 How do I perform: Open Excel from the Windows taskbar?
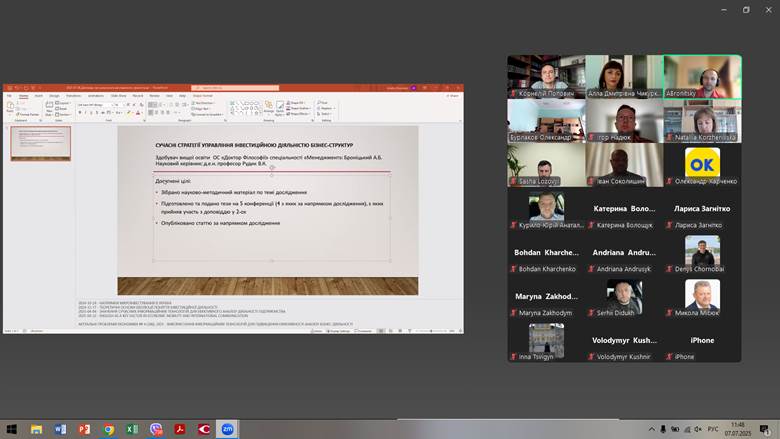132,429
